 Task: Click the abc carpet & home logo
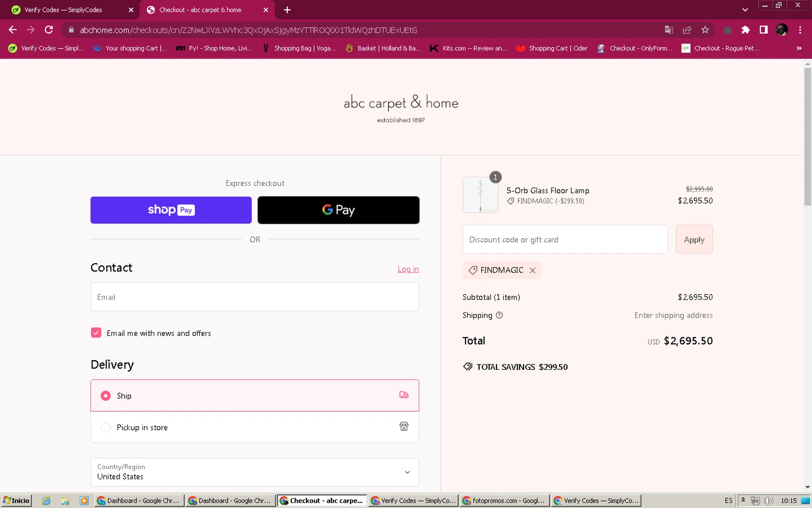[401, 108]
